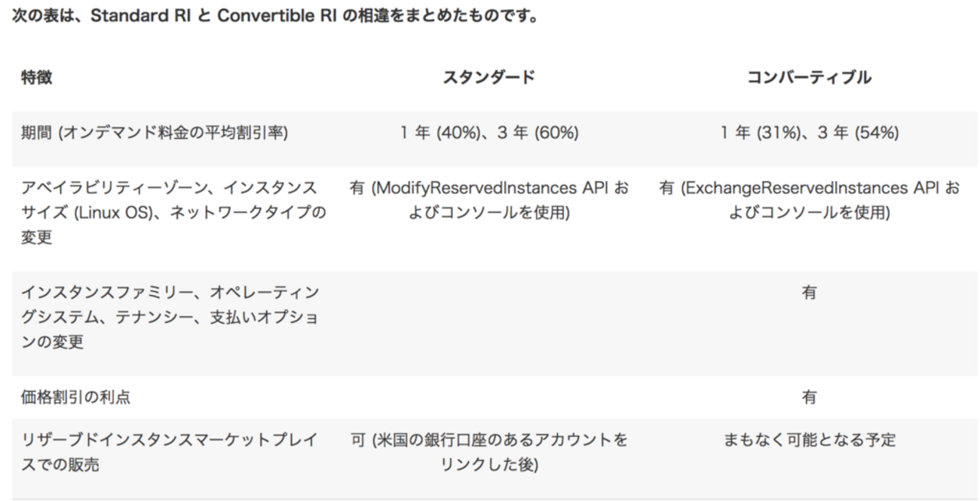The image size is (980, 501).
Task: Select the ExchangeReservedInstances API cell text
Action: 809,200
